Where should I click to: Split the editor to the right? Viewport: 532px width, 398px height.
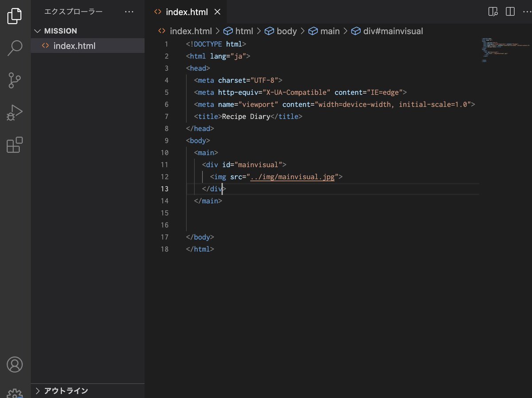click(x=510, y=12)
